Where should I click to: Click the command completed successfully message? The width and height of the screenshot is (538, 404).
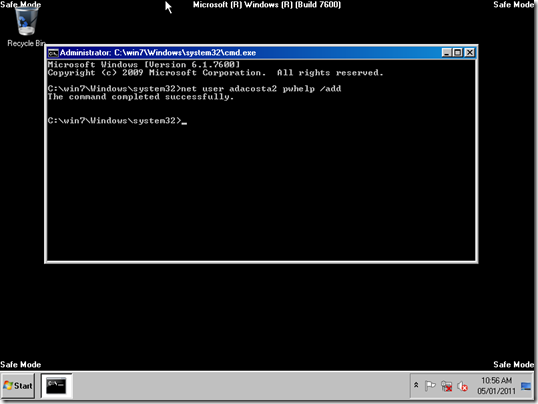click(x=141, y=97)
